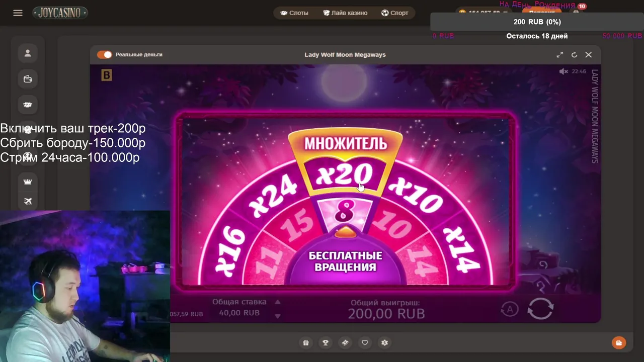Open the trophy tournaments icon
644x362 pixels.
pos(326,342)
